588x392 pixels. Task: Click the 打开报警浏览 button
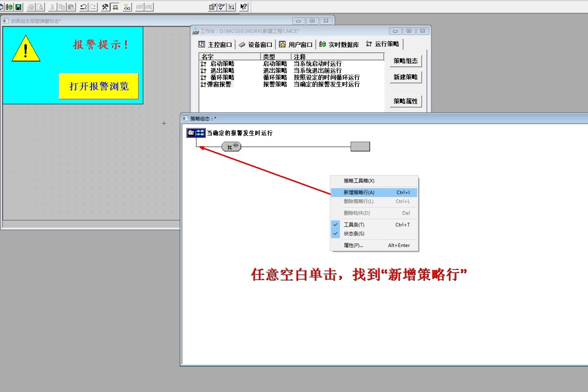coord(99,86)
